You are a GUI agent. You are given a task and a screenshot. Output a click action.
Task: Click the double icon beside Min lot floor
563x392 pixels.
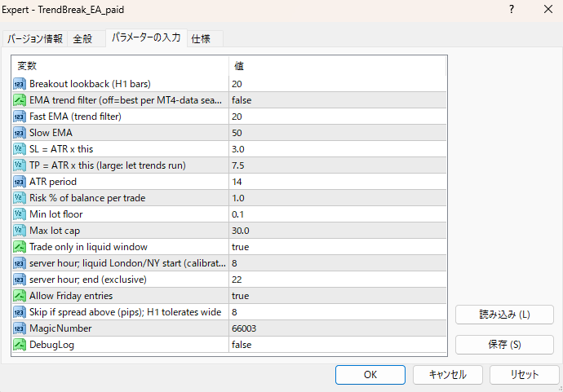20,214
